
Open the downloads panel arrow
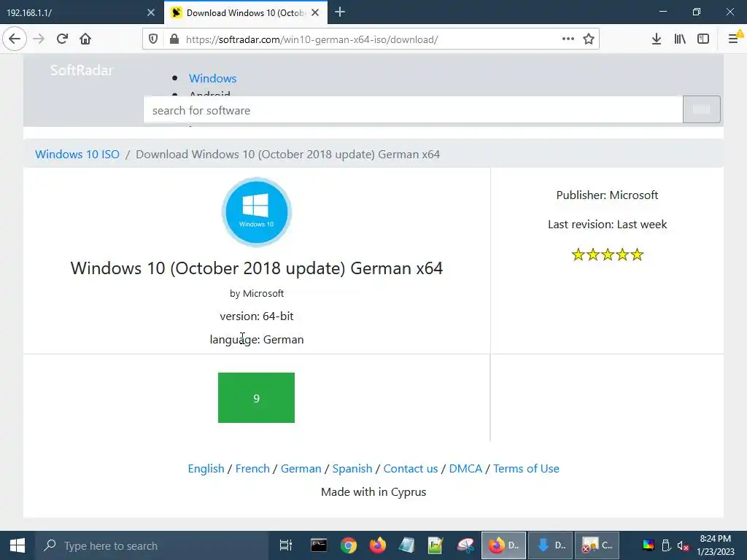pos(656,39)
